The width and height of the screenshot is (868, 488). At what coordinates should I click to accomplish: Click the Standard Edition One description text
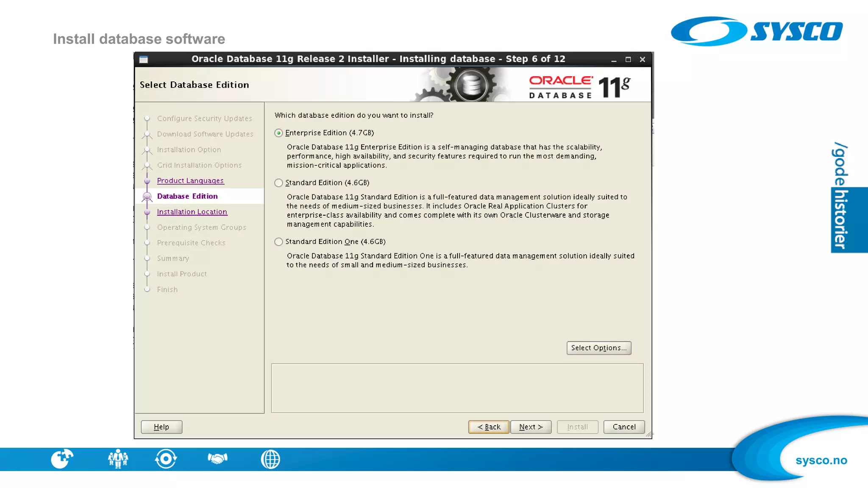(x=460, y=261)
